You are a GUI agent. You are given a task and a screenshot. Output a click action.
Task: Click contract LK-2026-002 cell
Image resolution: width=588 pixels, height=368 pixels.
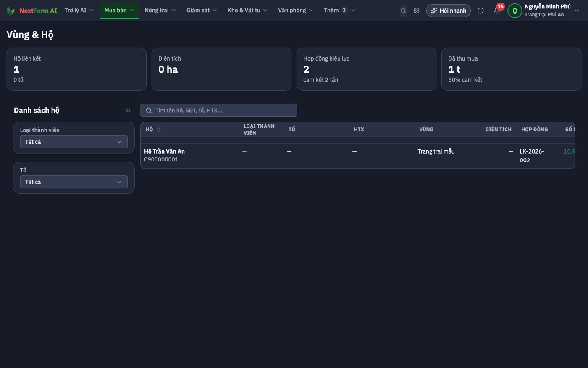[532, 156]
